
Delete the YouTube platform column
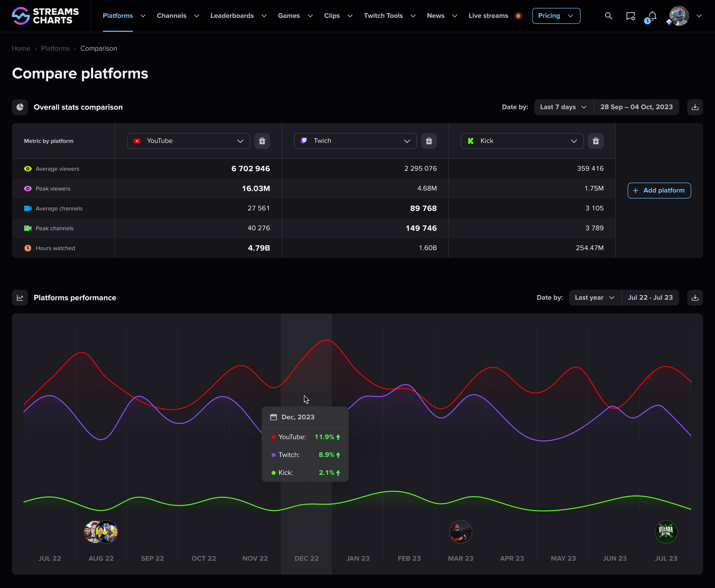(262, 141)
